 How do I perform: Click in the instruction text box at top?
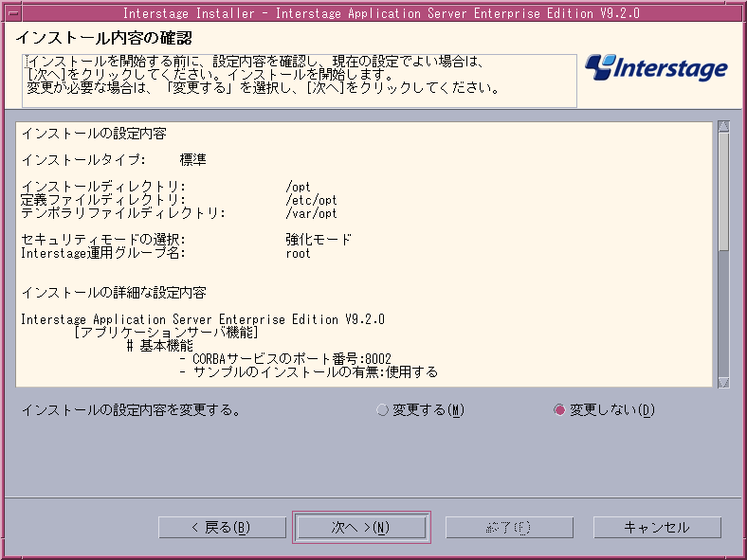point(300,81)
